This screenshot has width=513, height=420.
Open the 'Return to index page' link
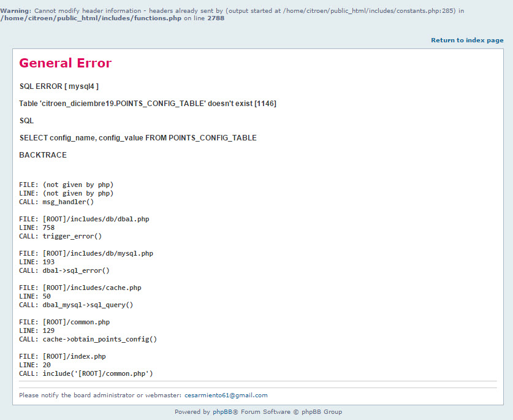tap(467, 40)
